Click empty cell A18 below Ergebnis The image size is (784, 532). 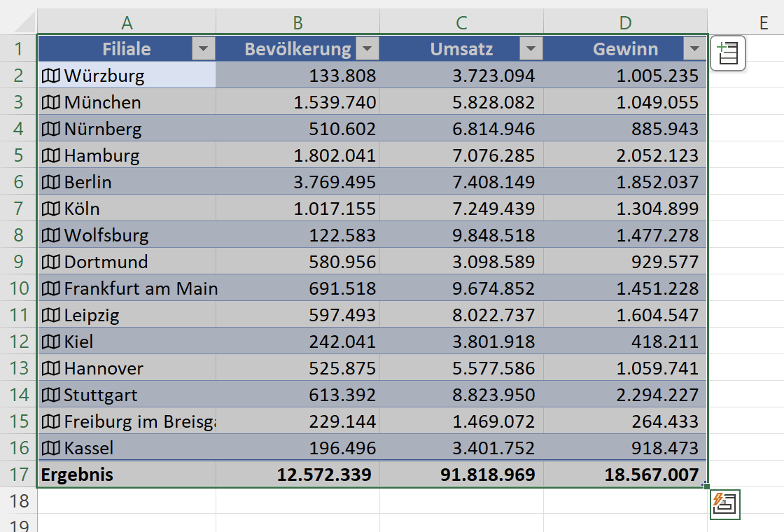(127, 500)
